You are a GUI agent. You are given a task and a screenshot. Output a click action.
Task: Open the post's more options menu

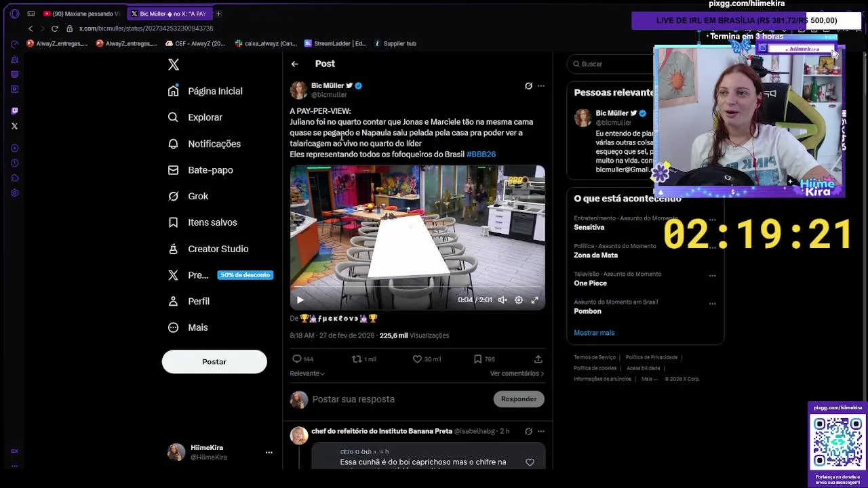tap(540, 86)
